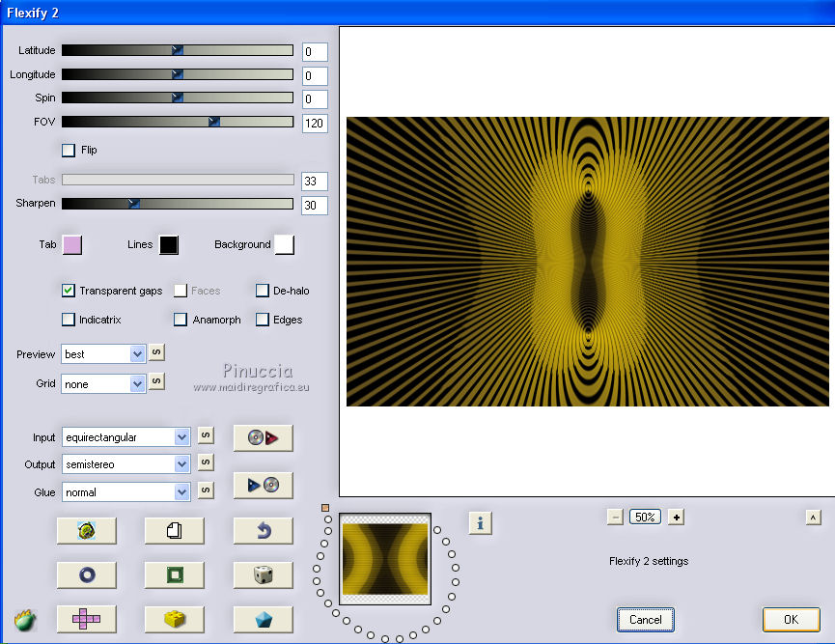Screen dimensions: 835x644
Task: Pick the white Background color swatch
Action: coord(285,245)
